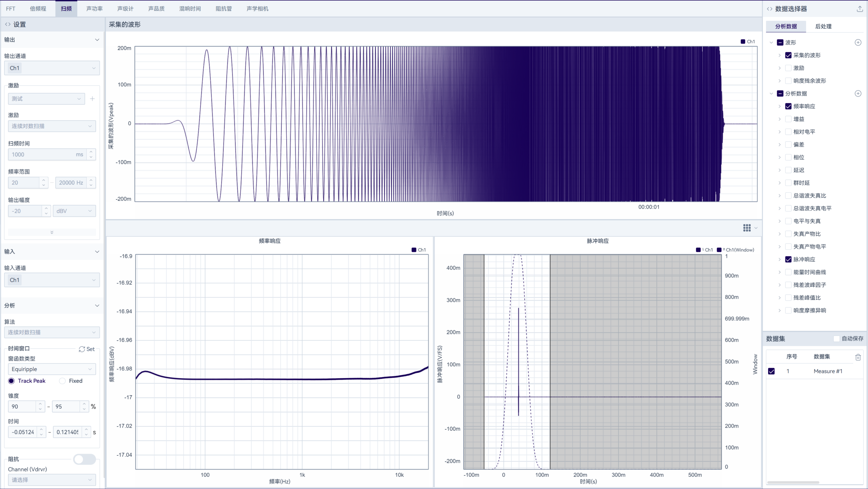Click plus icon next to 激励 dropdown
868x489 pixels.
[x=92, y=99]
